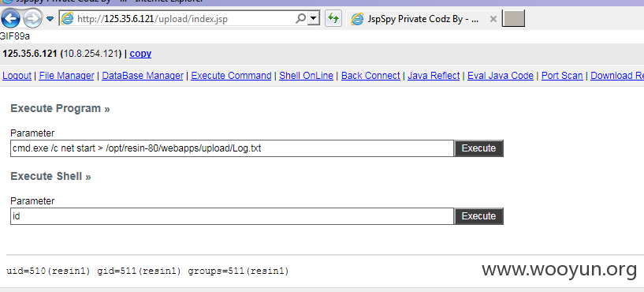Screen dimensions: 644x292
Task: Open the Back Connect link
Action: point(370,76)
